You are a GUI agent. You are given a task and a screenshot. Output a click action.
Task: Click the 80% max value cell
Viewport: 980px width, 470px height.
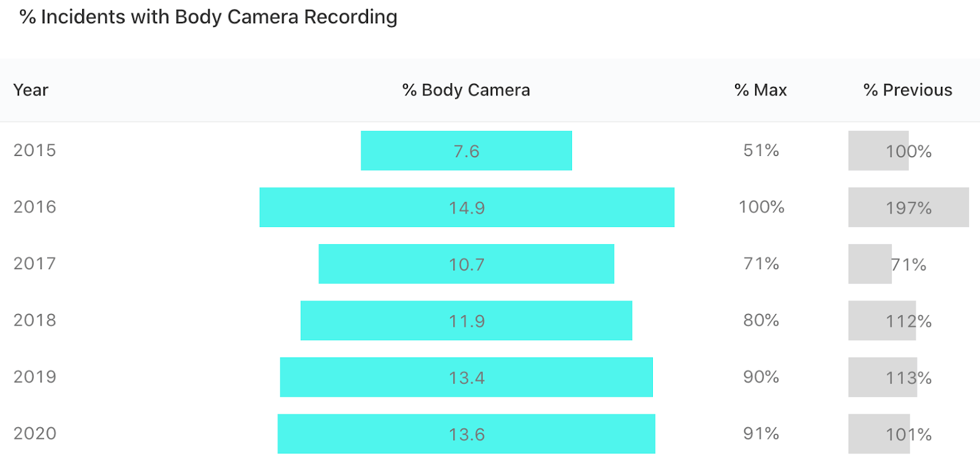(x=761, y=320)
